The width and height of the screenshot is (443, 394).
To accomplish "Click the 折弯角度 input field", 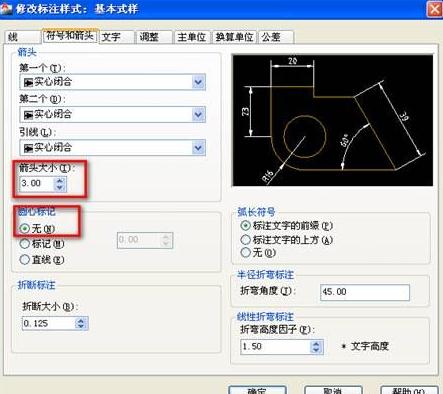I will pyautogui.click(x=365, y=292).
